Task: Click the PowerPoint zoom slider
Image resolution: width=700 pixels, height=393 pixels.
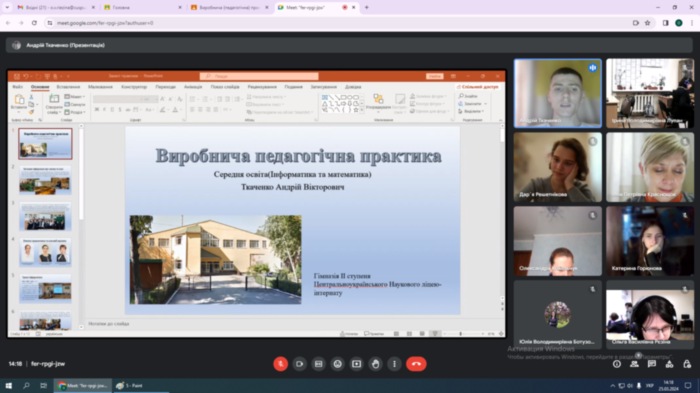Action: pos(461,334)
